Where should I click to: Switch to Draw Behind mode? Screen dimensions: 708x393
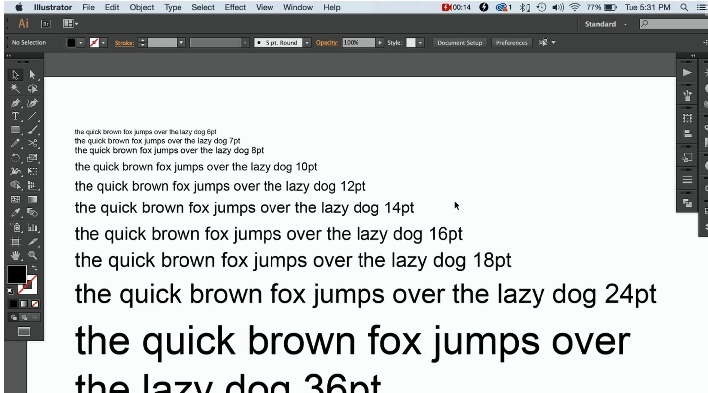coord(24,318)
